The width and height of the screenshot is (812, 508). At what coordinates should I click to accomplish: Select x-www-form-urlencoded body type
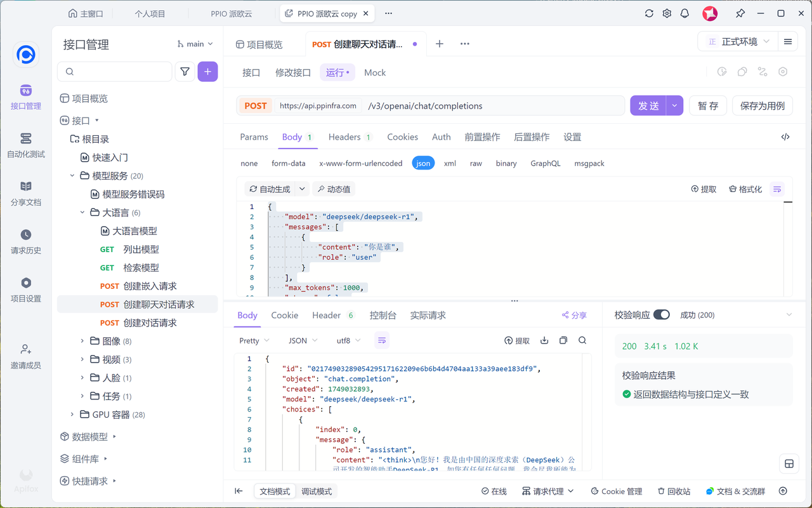[361, 163]
